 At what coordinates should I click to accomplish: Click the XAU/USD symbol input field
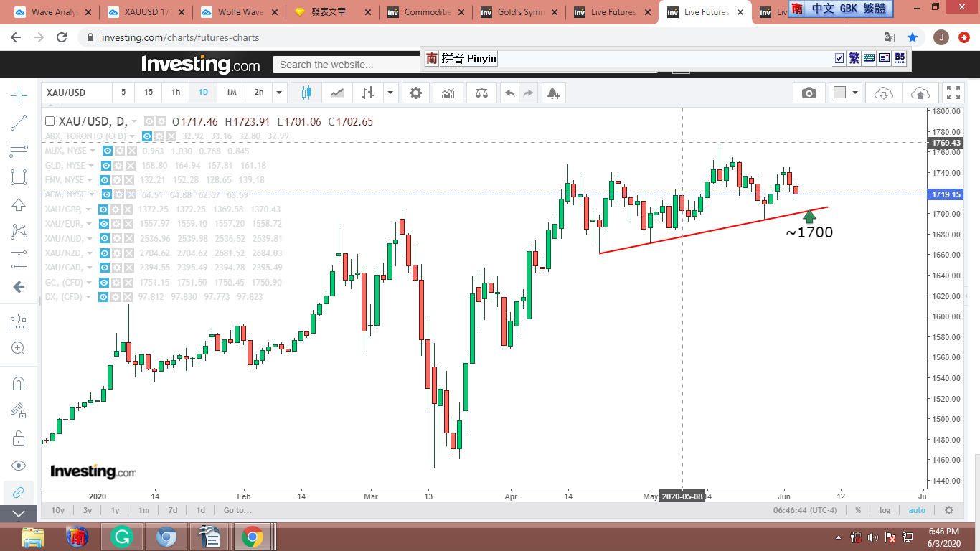(x=76, y=93)
